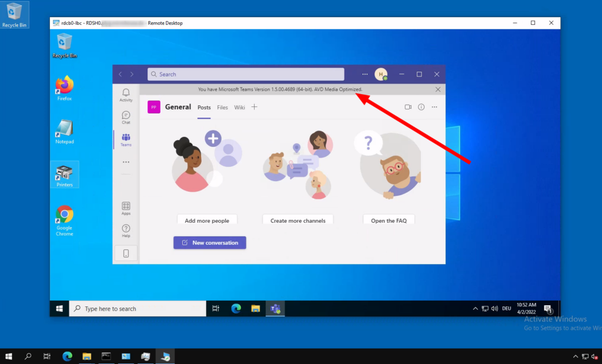Open the Activity feed in Teams
Screen dimensions: 602x364
click(126, 95)
